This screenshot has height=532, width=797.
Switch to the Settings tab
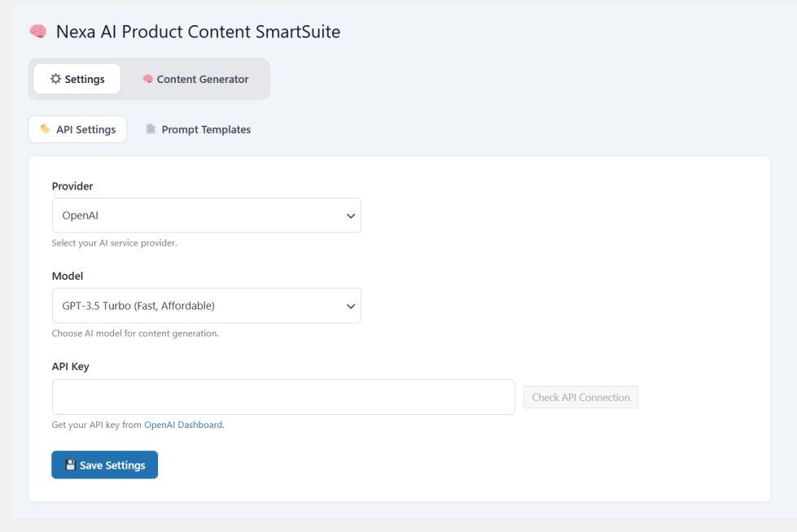tap(77, 79)
